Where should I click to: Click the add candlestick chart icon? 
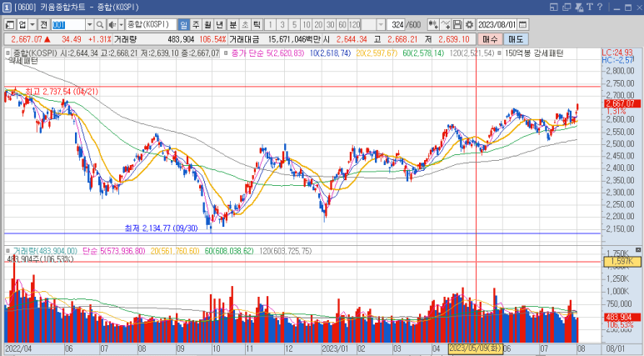[433, 25]
